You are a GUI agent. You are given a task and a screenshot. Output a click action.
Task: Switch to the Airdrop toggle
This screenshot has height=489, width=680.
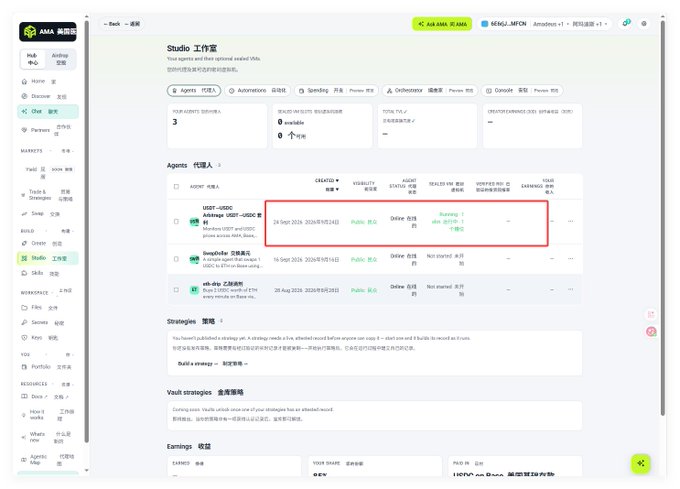60,59
